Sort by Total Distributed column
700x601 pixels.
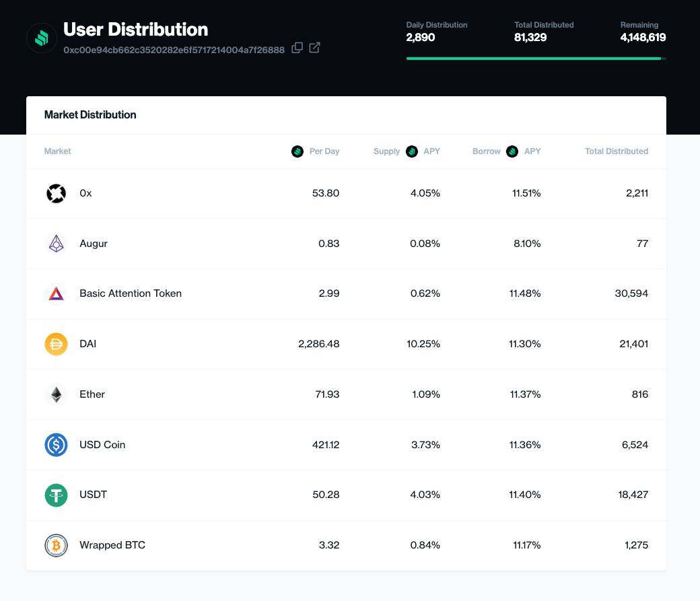coord(616,151)
